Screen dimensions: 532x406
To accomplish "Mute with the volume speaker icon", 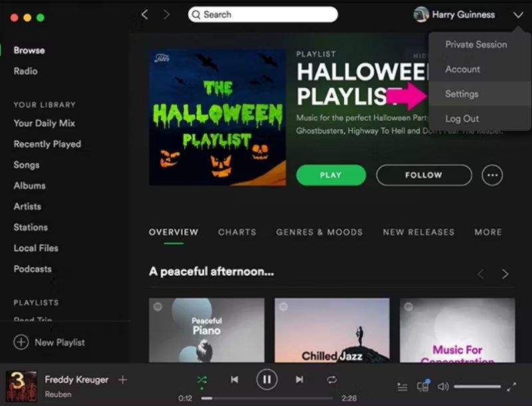I will [x=443, y=386].
